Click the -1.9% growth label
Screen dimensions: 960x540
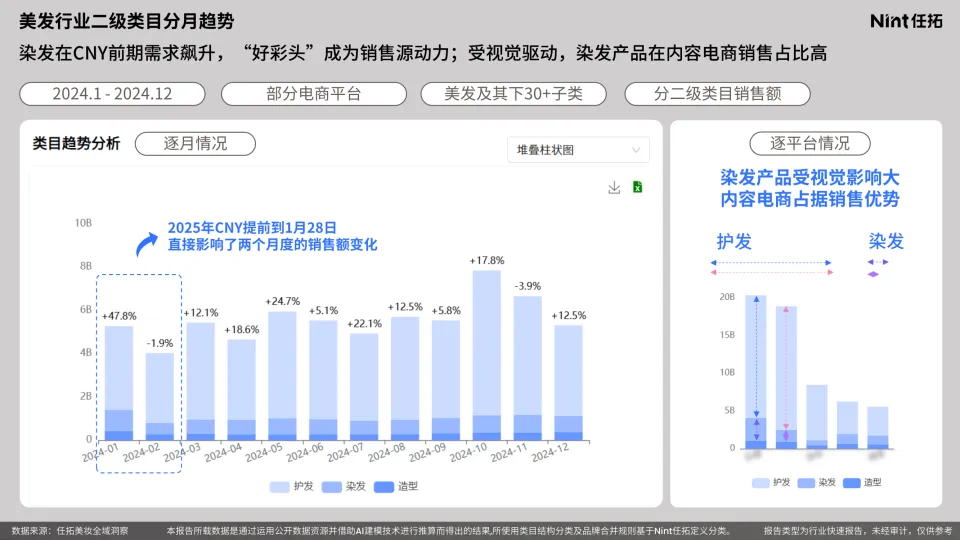160,343
